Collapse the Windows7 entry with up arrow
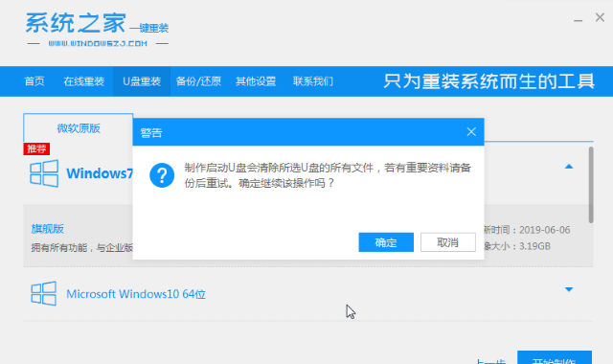Viewport: 613px width, 364px height. [x=569, y=167]
